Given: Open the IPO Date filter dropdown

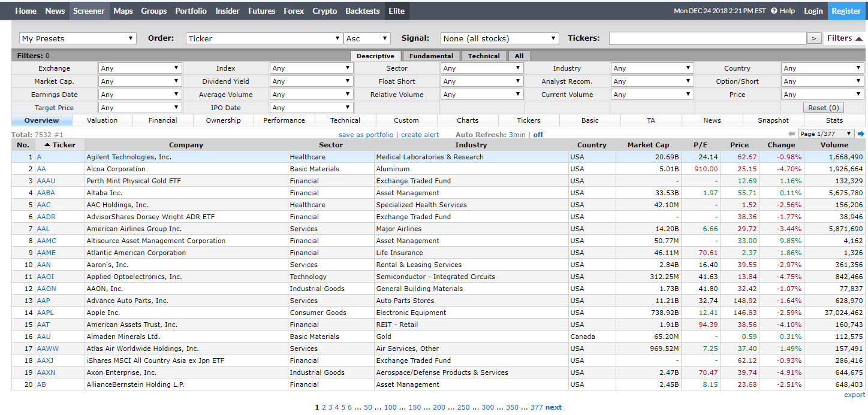Looking at the screenshot, I should point(312,108).
